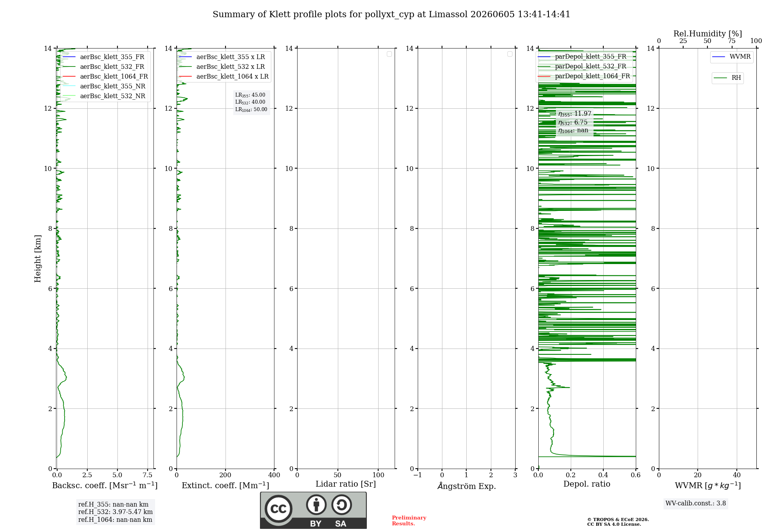Click the 'LR1064: 50.00' annotation
This screenshot has height=532, width=783.
[251, 110]
